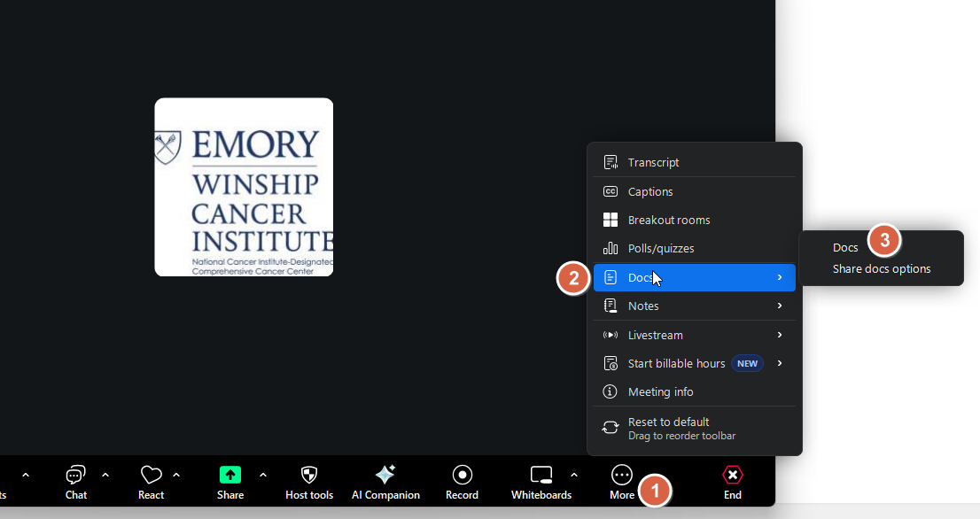Open Captions from the More menu

click(649, 191)
